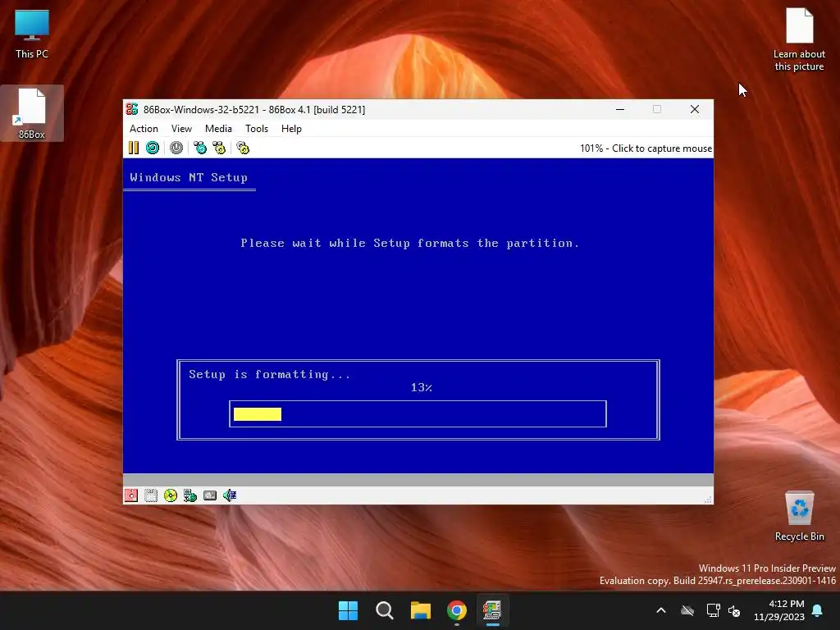Send Ctrl+Alt+Del via toolbar icon
Screen dimensions: 840x630
tap(200, 148)
